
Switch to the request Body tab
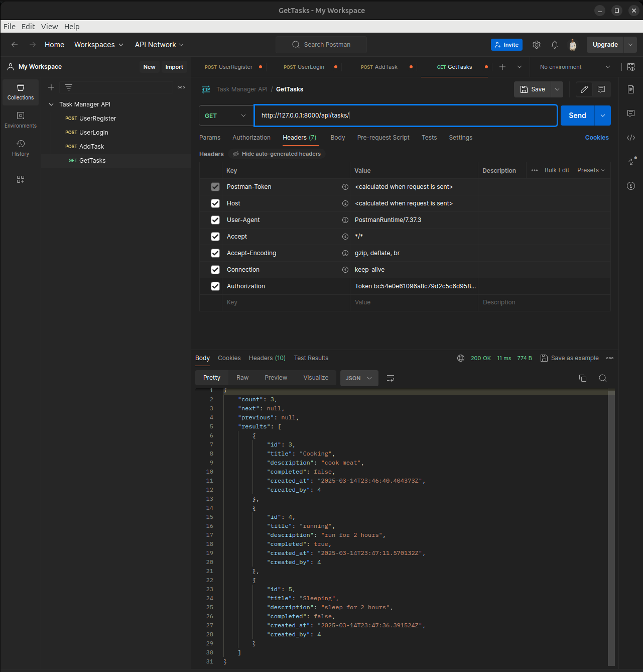(338, 138)
